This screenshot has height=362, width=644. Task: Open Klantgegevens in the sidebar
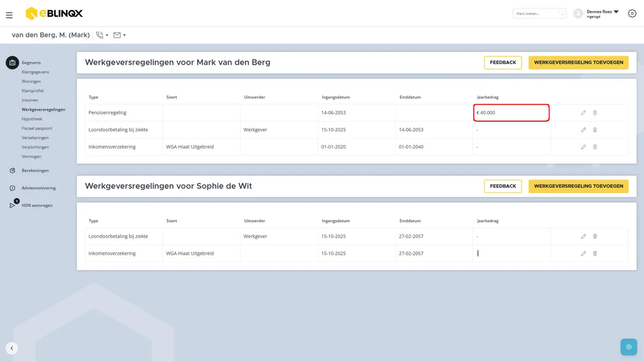point(35,72)
